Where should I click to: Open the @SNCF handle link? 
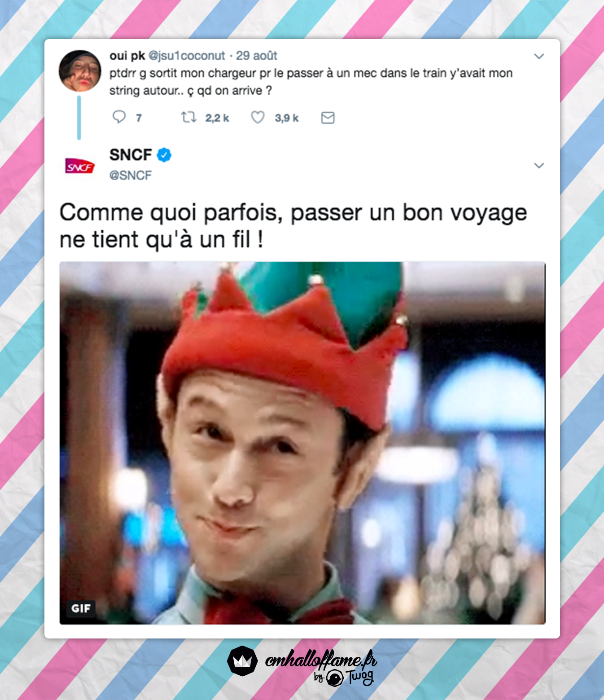pos(131,175)
